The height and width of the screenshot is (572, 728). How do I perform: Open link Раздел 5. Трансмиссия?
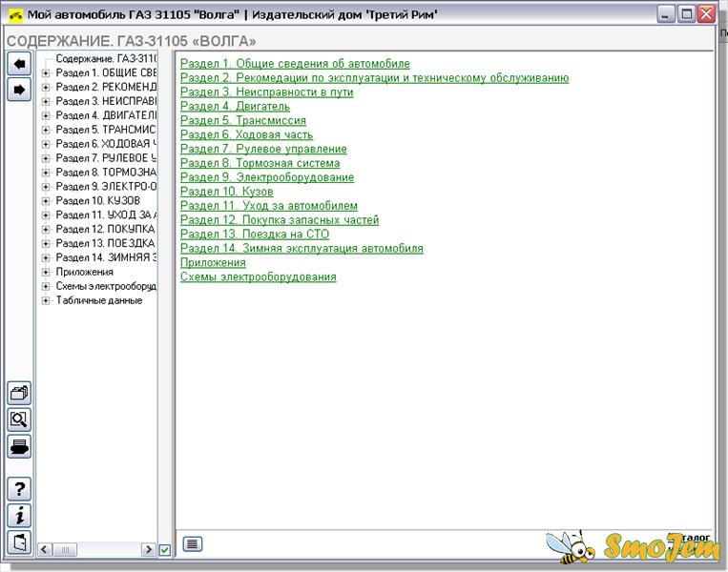coord(242,120)
